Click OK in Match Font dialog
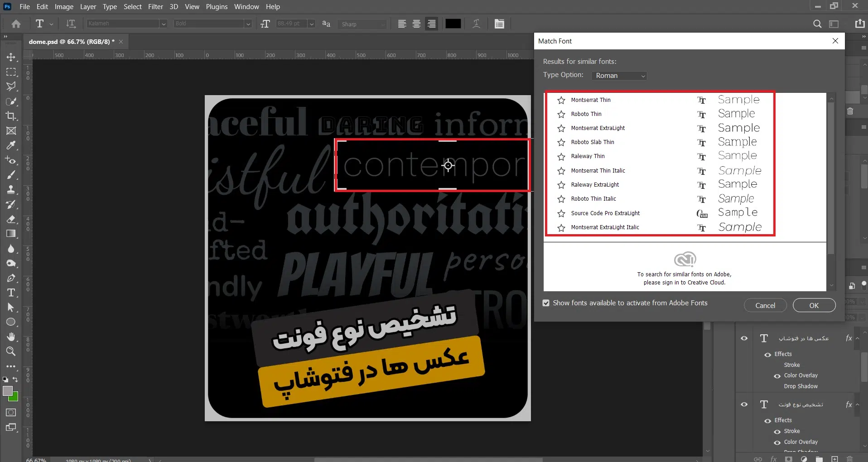Screen dimensions: 868x462 pos(814,305)
